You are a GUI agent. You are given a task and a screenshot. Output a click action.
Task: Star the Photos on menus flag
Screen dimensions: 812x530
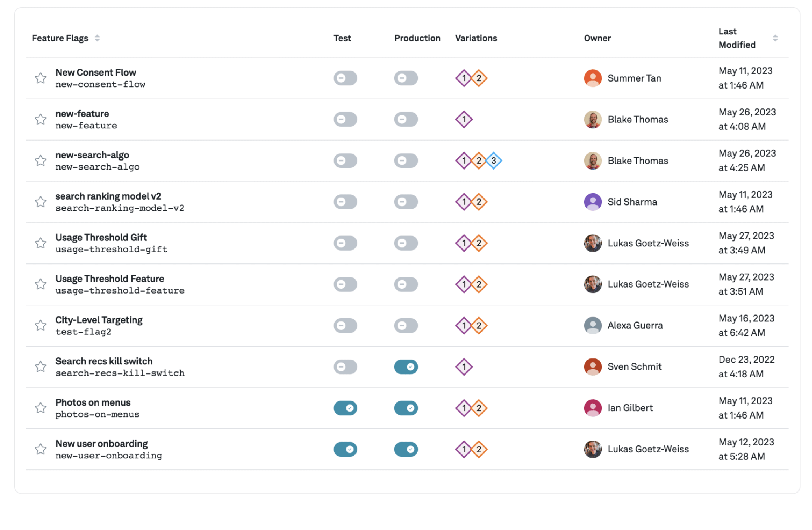click(x=41, y=408)
